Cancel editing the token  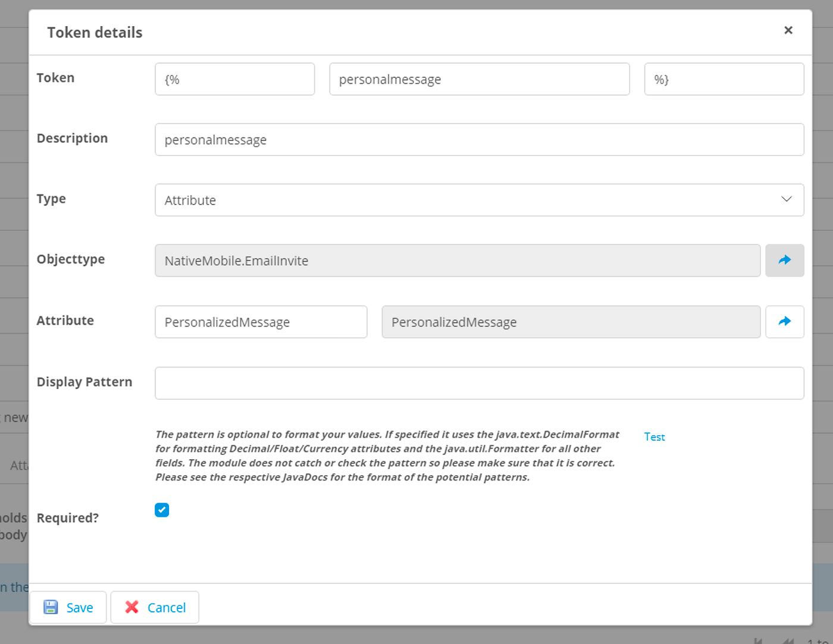point(155,607)
